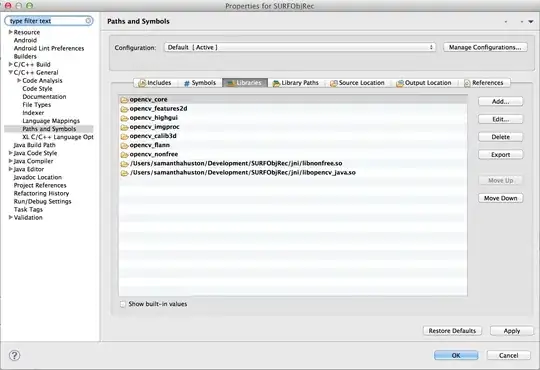
Task: Enable Show built-in values checkbox
Action: point(123,304)
